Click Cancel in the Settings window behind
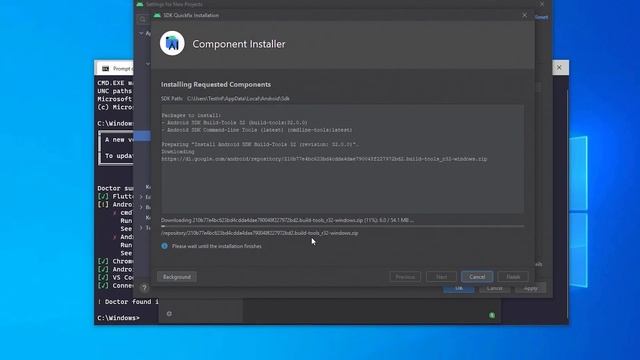Screen dimensions: 640x360 pyautogui.click(x=494, y=288)
